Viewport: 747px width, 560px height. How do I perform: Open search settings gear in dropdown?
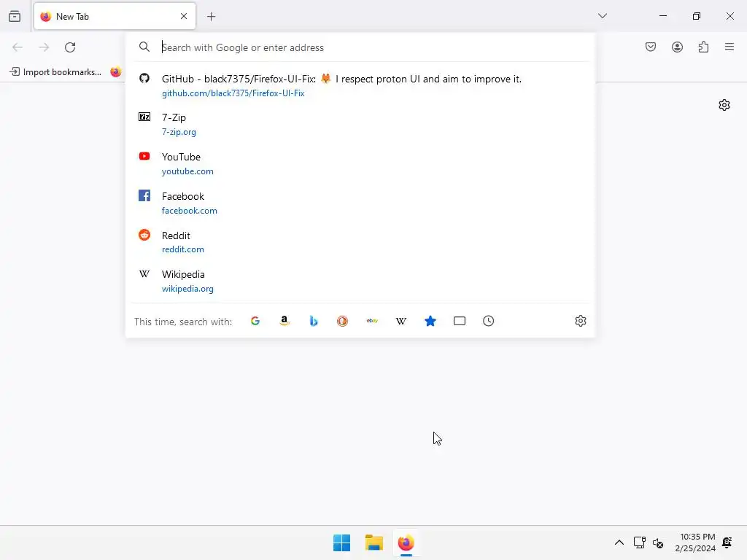pyautogui.click(x=580, y=321)
